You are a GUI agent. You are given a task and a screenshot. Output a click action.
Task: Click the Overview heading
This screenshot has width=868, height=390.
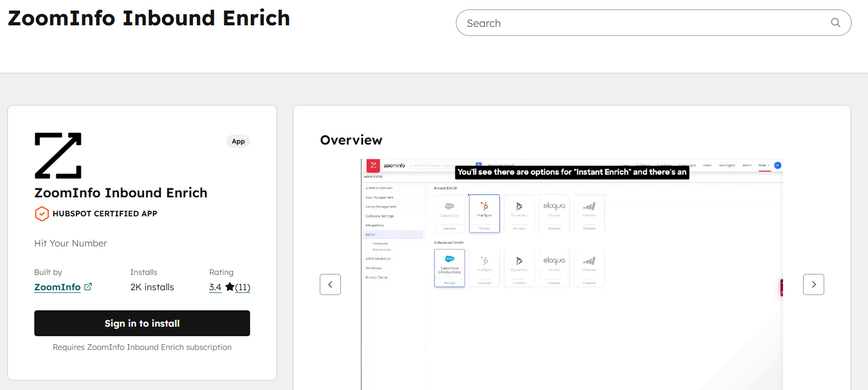[351, 140]
